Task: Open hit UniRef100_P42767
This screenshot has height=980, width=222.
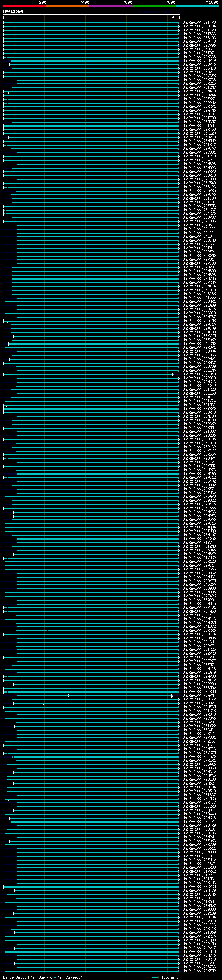Action: (199, 741)
